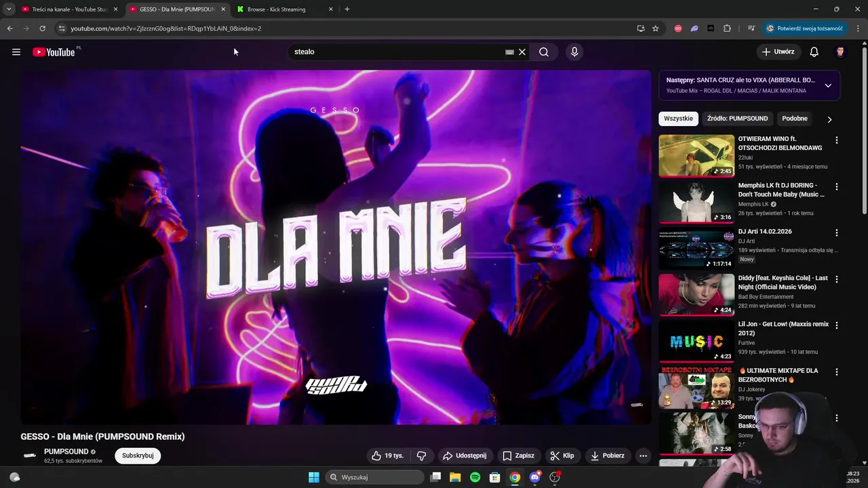Open Spotify from the taskbar
The height and width of the screenshot is (488, 868).
point(475,477)
